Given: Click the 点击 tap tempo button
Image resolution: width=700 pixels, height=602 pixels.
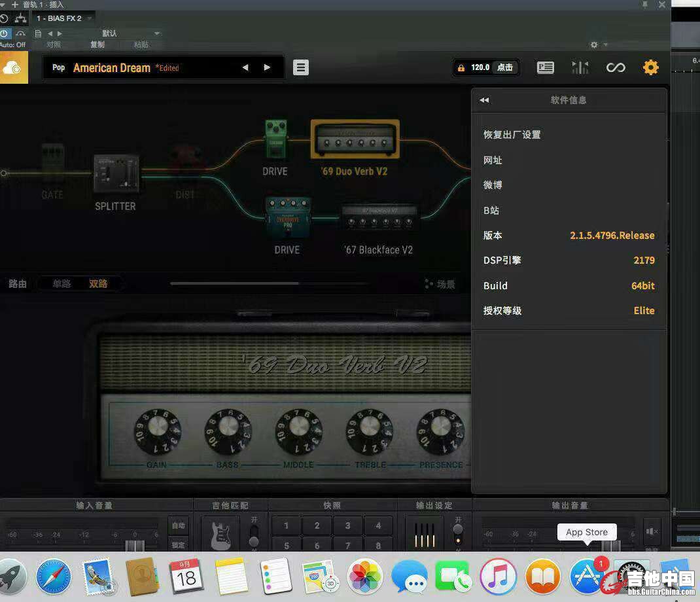Looking at the screenshot, I should coord(505,67).
